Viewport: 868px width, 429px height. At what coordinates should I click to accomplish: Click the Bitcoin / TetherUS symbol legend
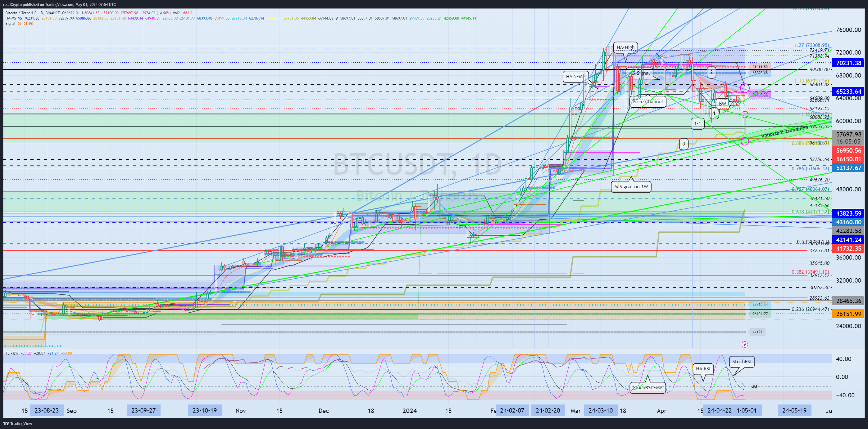click(x=33, y=13)
